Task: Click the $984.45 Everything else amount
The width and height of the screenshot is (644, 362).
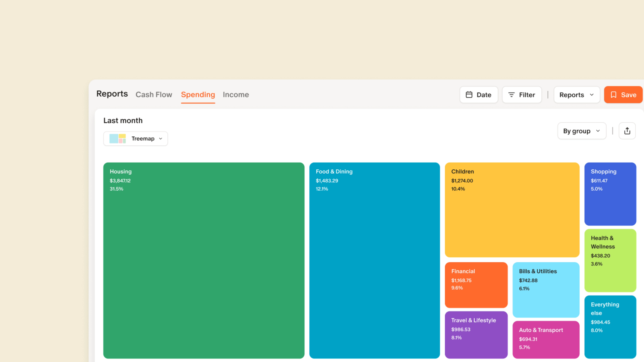Action: [601, 322]
